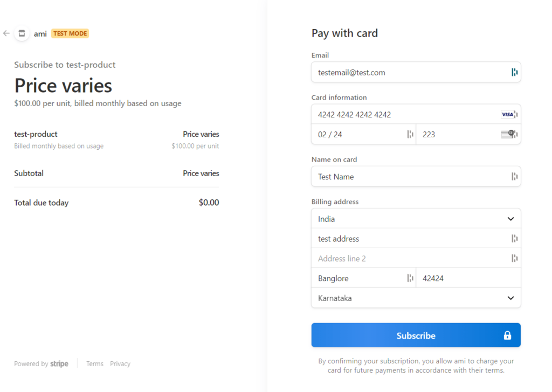Viewport: 552px width, 392px height.
Task: Click the lock icon on Subscribe button
Action: click(507, 335)
